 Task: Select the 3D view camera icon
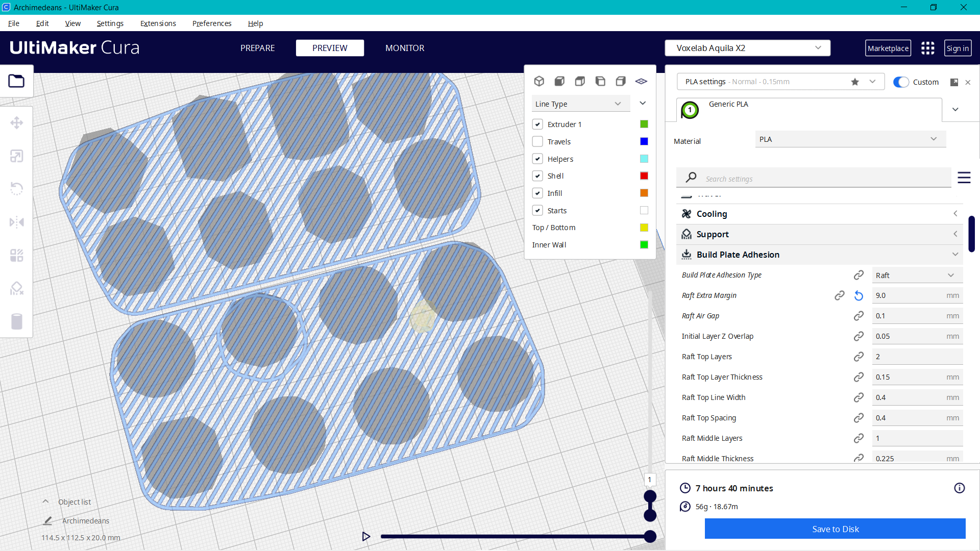(x=539, y=81)
